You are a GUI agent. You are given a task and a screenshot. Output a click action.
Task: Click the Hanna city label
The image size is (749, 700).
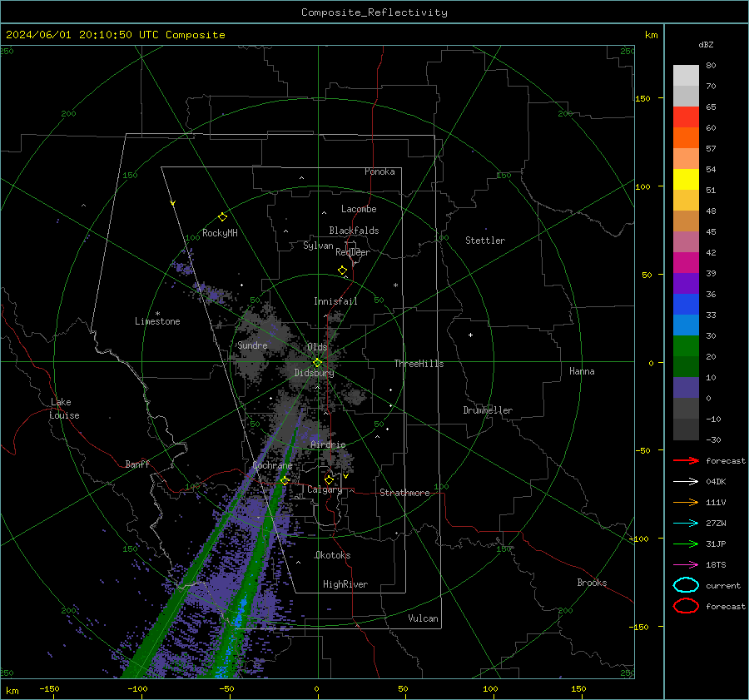[582, 371]
